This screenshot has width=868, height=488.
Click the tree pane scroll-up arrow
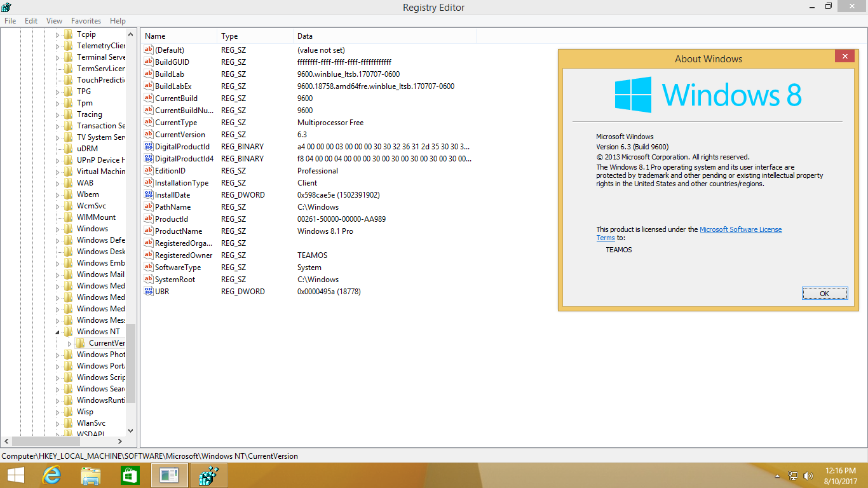[x=131, y=35]
